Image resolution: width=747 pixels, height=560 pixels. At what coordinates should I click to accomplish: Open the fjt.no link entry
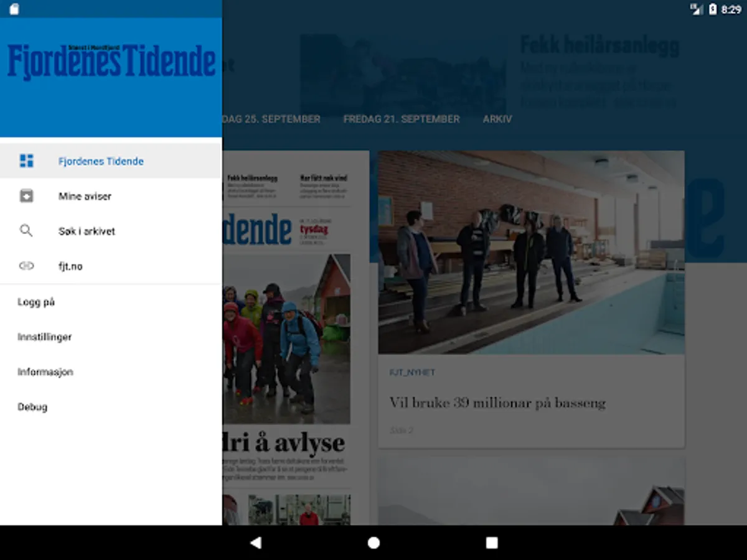coord(111,266)
